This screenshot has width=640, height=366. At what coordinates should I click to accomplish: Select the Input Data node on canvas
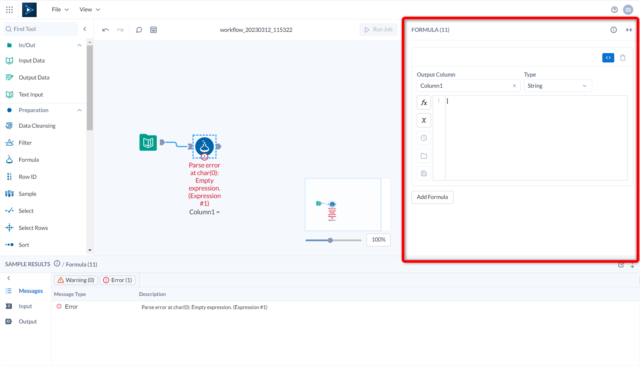tap(148, 142)
